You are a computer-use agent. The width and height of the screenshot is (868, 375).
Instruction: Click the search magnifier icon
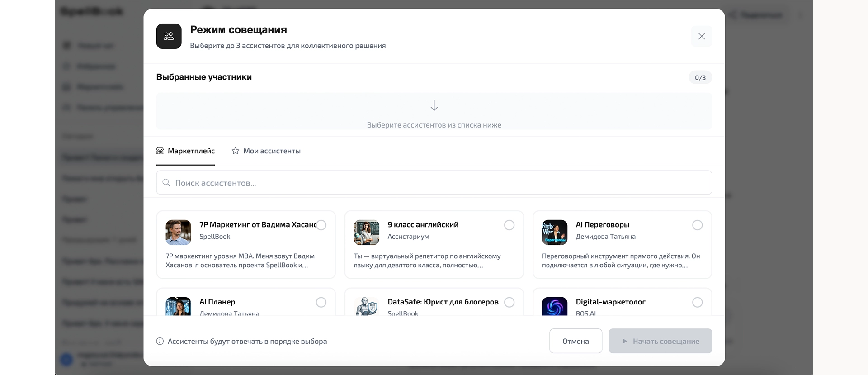(166, 183)
